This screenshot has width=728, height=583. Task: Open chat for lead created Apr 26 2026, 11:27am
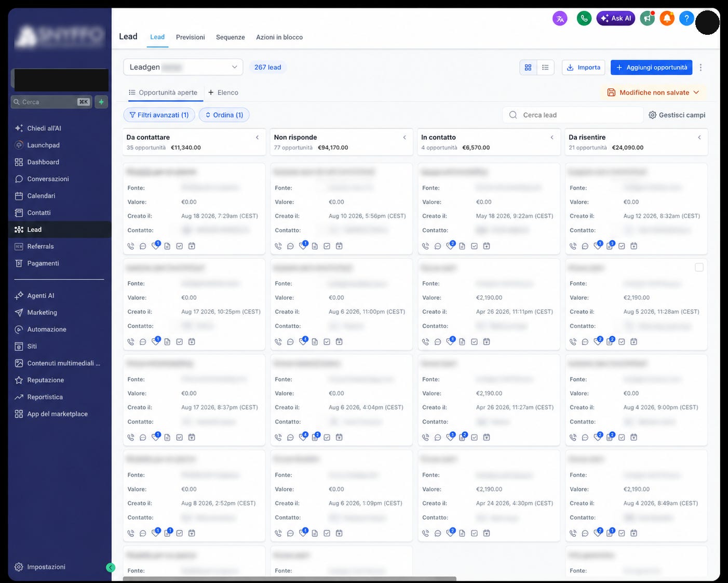pos(438,438)
